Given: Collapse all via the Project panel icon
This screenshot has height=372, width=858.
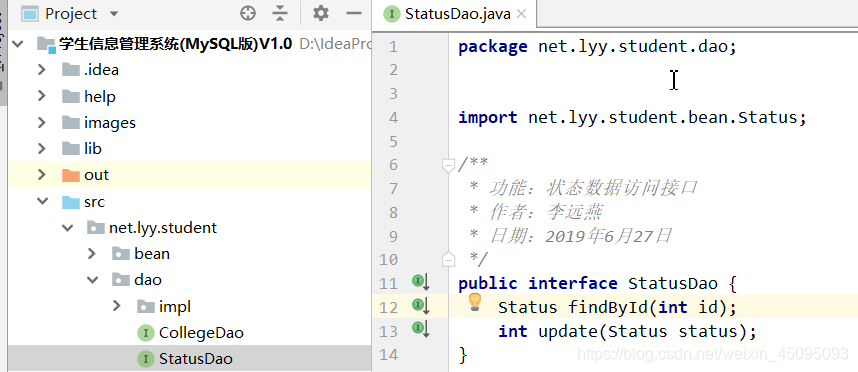Looking at the screenshot, I should 280,14.
